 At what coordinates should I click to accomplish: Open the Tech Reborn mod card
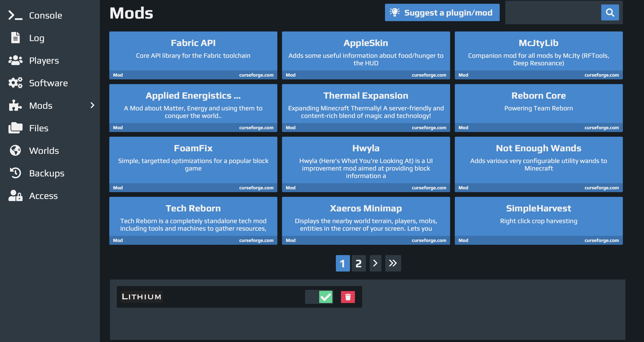(x=193, y=221)
